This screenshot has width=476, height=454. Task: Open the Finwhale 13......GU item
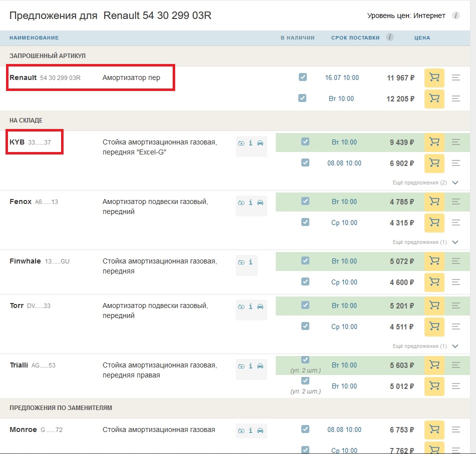[x=40, y=261]
